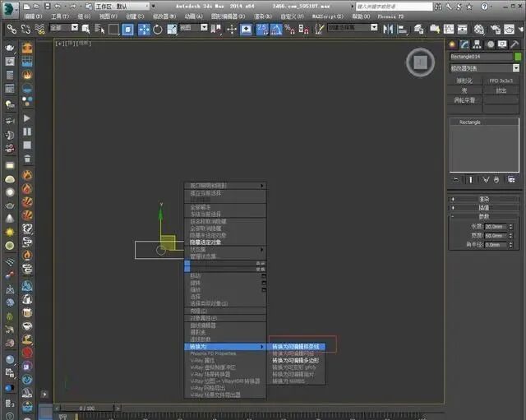Choose the Rectangular Selection Region tool
This screenshot has width=526, height=420.
coord(113,30)
